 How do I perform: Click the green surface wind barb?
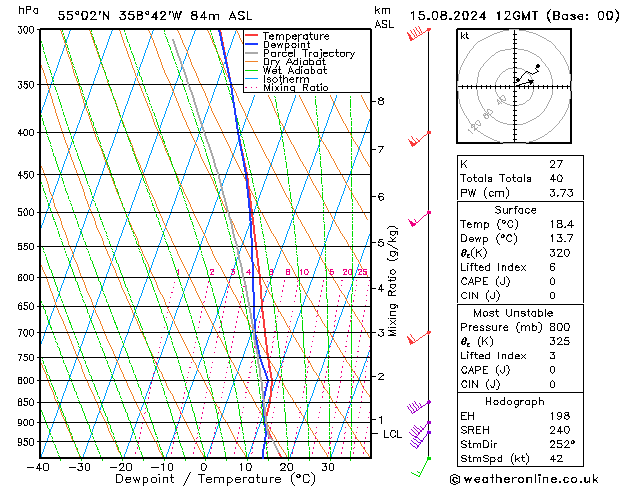click(x=421, y=467)
